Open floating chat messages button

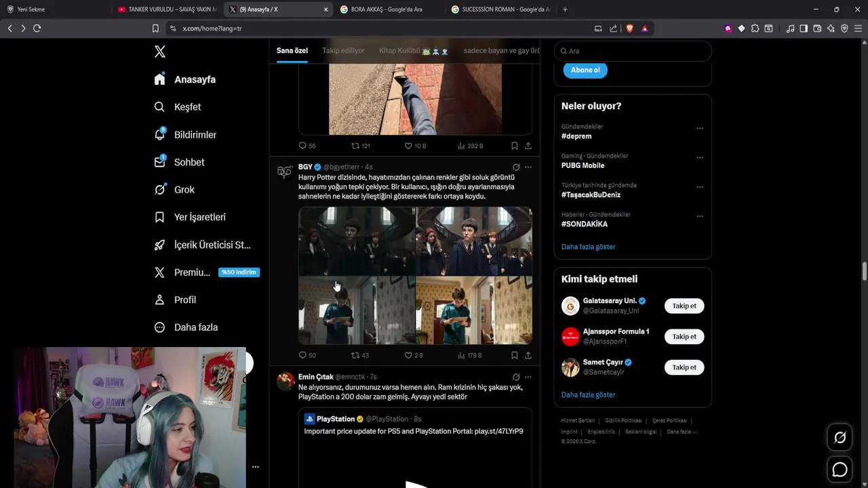[840, 469]
